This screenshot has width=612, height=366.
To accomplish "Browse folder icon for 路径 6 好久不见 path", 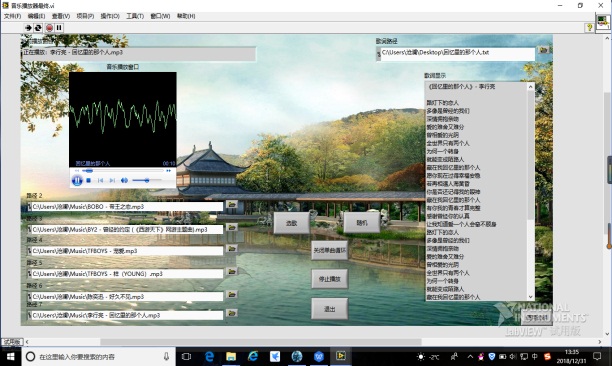I will coord(232,295).
